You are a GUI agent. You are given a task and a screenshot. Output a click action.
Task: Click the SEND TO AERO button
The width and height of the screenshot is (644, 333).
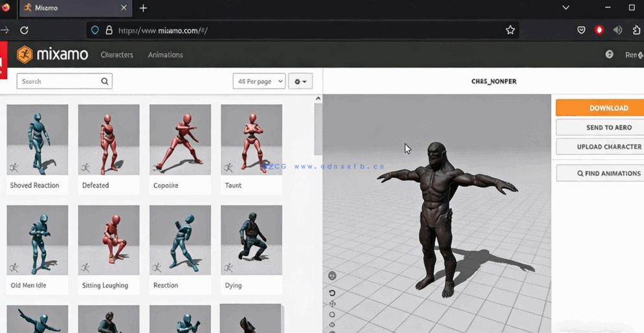pyautogui.click(x=600, y=127)
